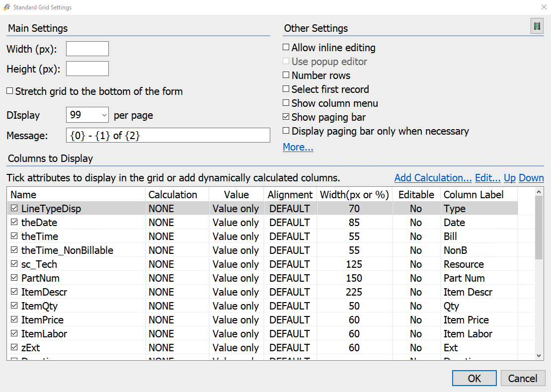Click the 'Part Num' column label cell
Screen dimensions: 551x392
(x=464, y=278)
